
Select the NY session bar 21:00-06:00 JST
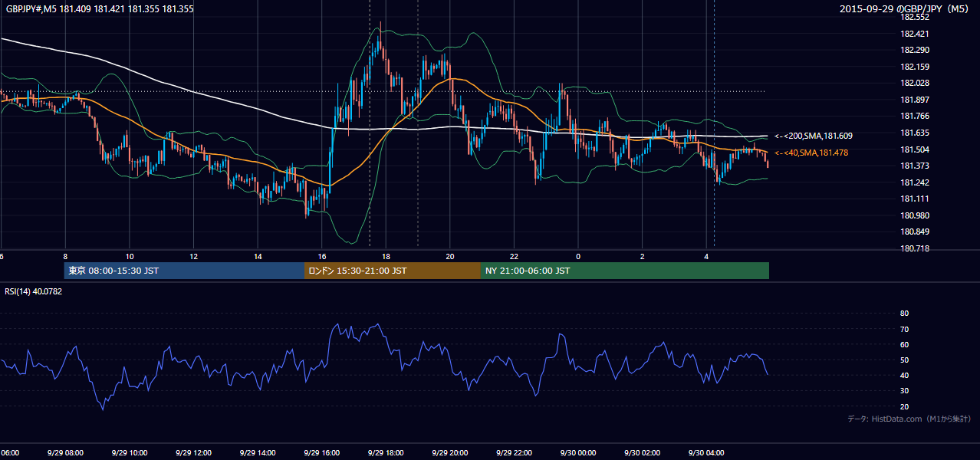(x=625, y=271)
